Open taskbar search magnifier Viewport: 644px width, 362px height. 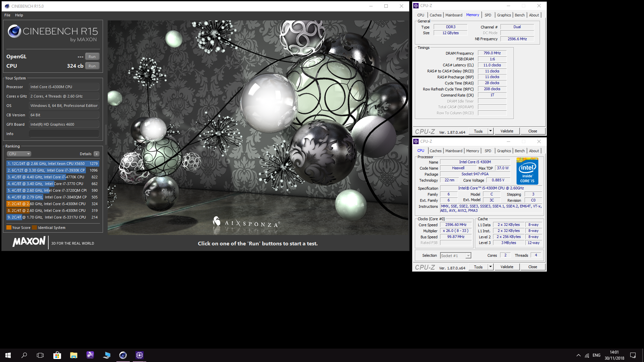click(x=24, y=355)
